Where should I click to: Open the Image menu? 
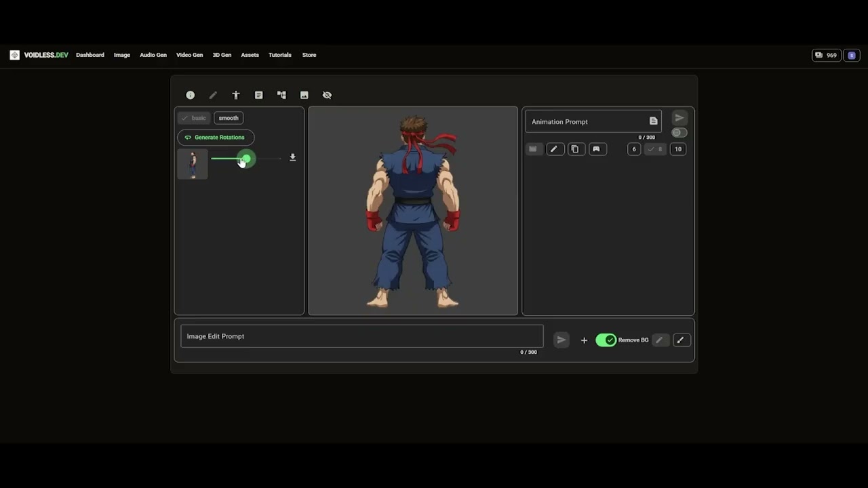(122, 55)
